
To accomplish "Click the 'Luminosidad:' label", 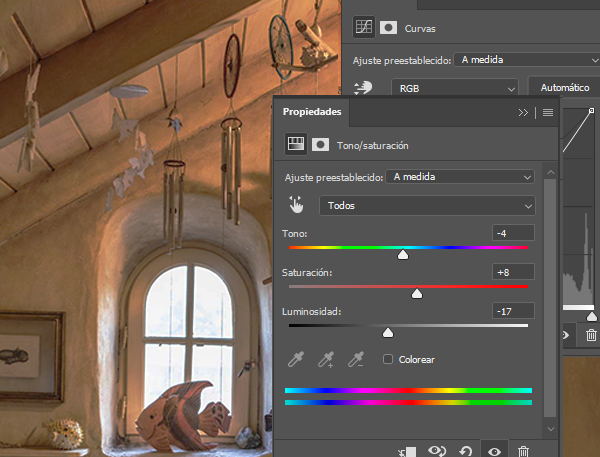I will pos(311,312).
